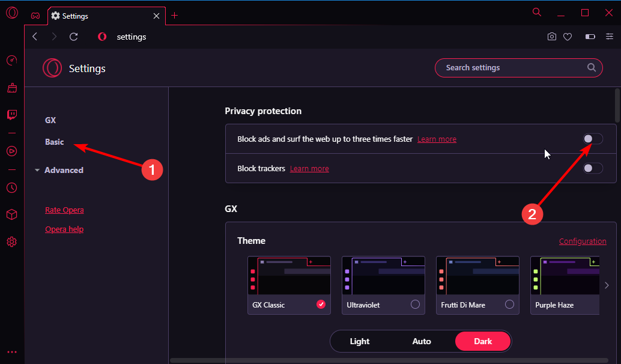The image size is (621, 364).
Task: Search tabs using title bar magnifier
Action: (x=537, y=12)
